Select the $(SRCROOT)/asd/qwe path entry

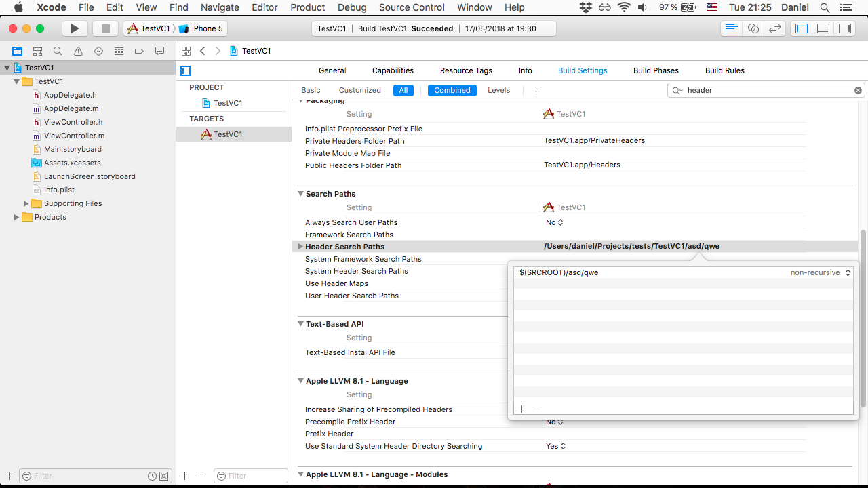tap(559, 272)
